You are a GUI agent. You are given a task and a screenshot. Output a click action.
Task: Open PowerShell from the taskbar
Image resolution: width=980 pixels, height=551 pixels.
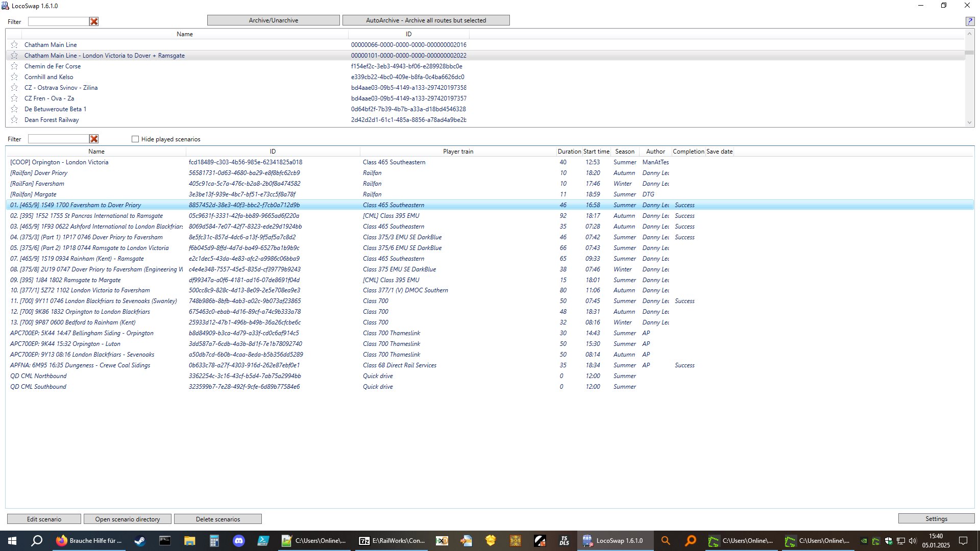[x=263, y=541]
